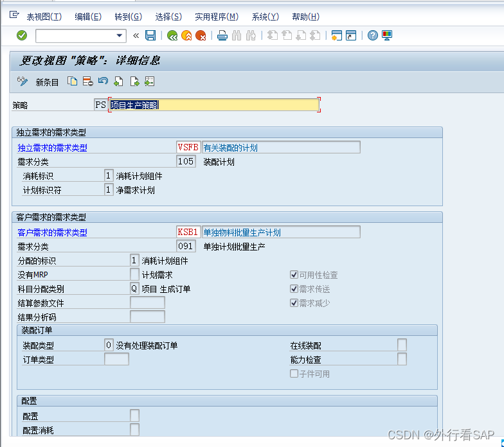The image size is (504, 447).
Task: Click the VSFB requirements type field
Action: point(188,147)
